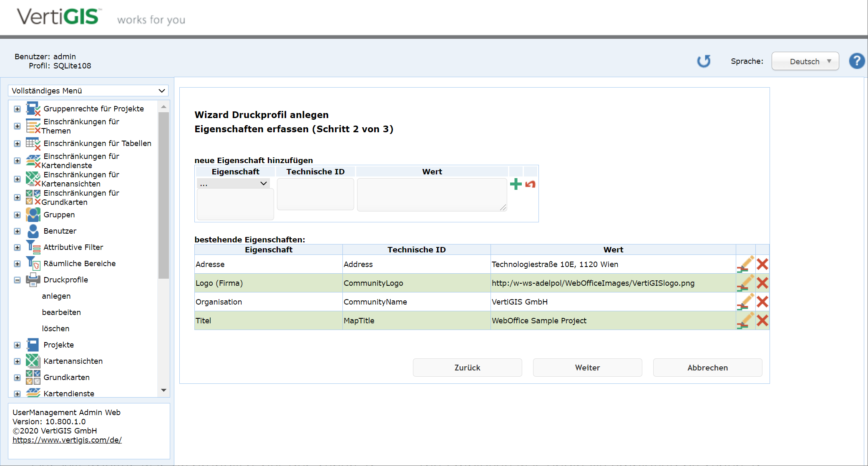Click the Druckprofile printer icon
The width and height of the screenshot is (868, 466).
click(x=33, y=280)
